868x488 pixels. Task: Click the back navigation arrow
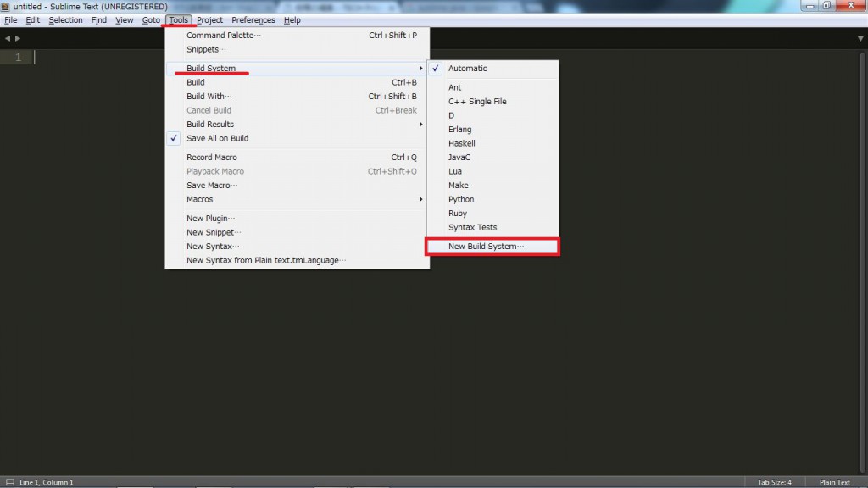(x=8, y=37)
